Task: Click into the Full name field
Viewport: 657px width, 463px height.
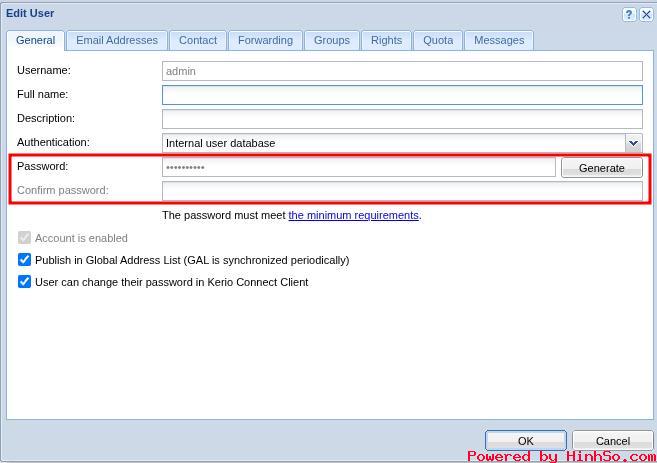Action: 402,95
